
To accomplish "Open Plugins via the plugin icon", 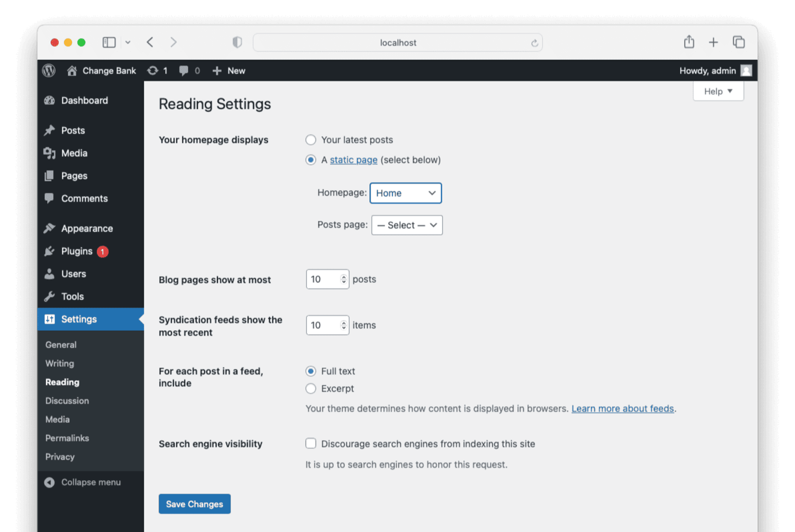I will coord(50,251).
